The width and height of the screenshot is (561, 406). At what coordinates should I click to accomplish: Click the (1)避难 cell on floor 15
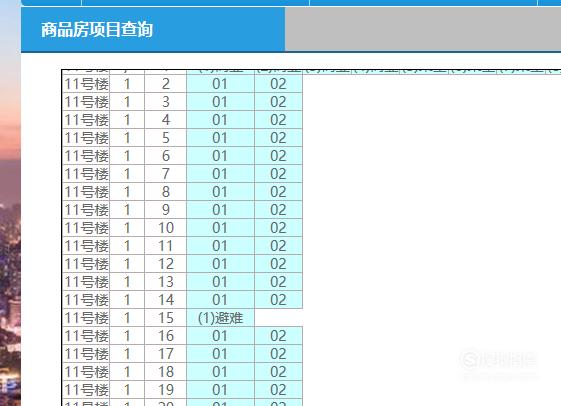(x=220, y=318)
